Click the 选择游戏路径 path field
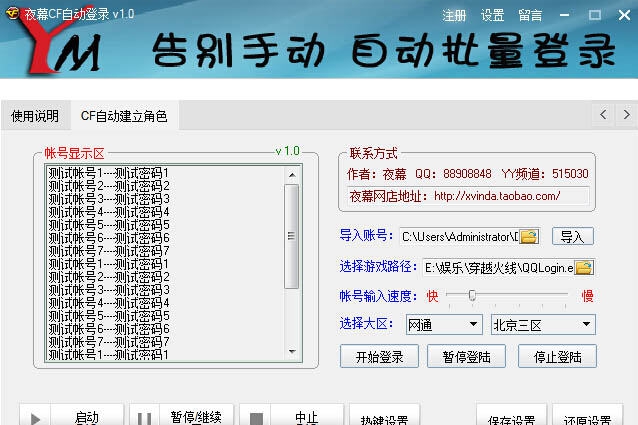This screenshot has width=638, height=425. 498,268
